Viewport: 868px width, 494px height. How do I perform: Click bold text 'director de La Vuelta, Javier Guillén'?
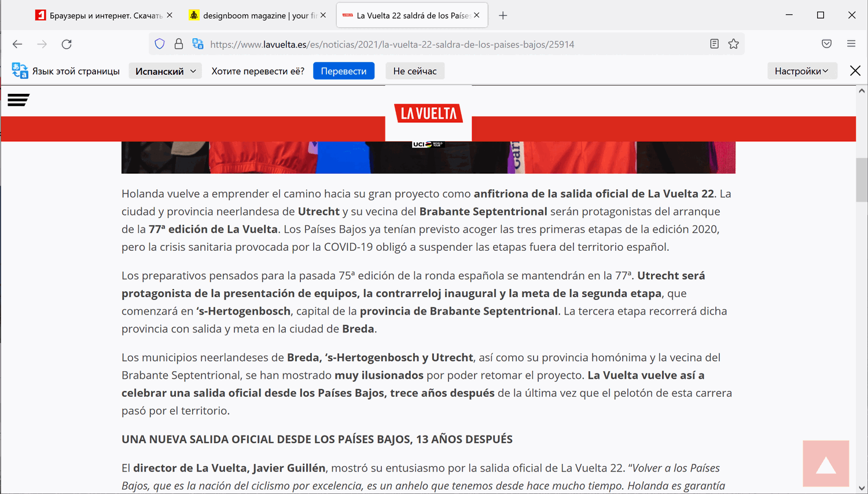(x=229, y=468)
